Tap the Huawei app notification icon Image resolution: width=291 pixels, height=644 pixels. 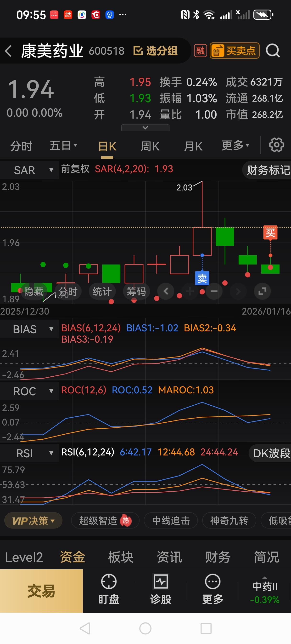[x=54, y=15]
